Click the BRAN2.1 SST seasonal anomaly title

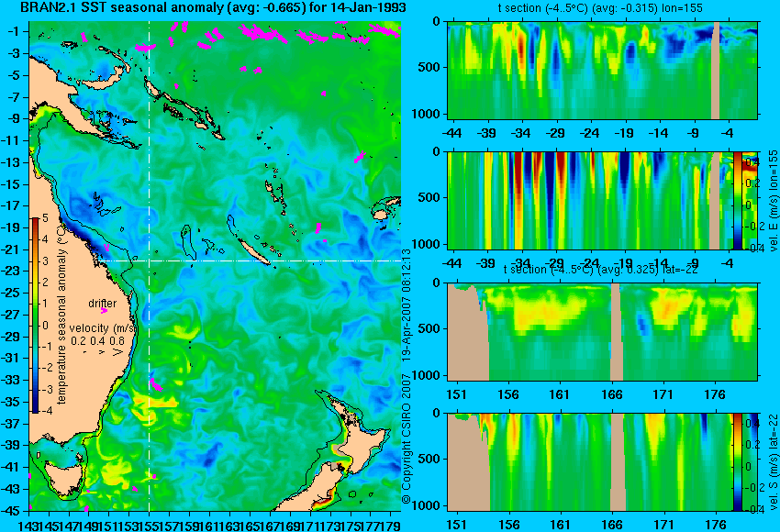(213, 7)
